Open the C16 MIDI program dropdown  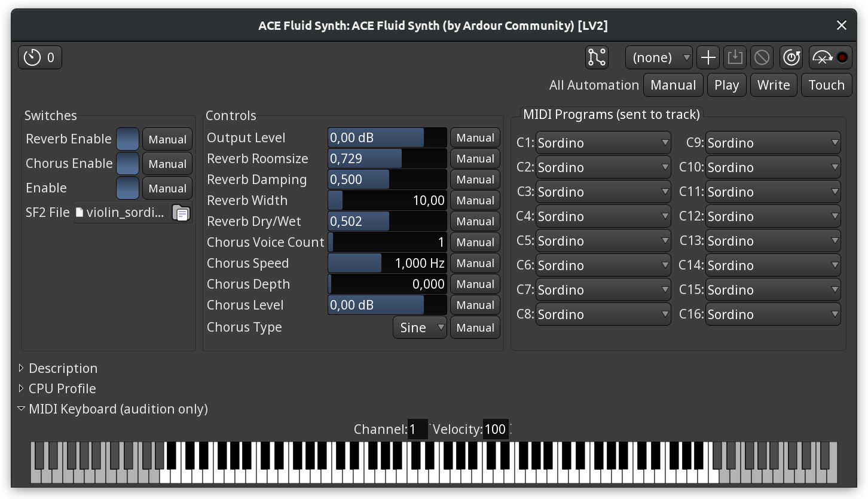[773, 314]
